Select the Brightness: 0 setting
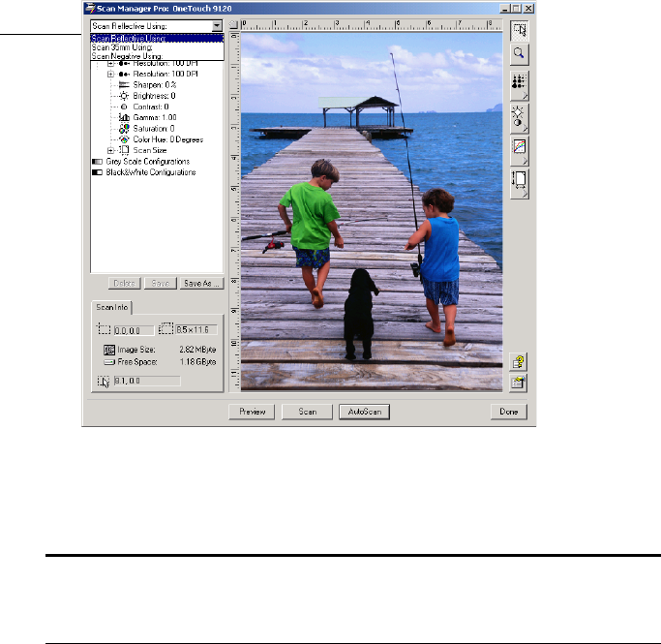The height and width of the screenshot is (644, 661). pyautogui.click(x=154, y=96)
